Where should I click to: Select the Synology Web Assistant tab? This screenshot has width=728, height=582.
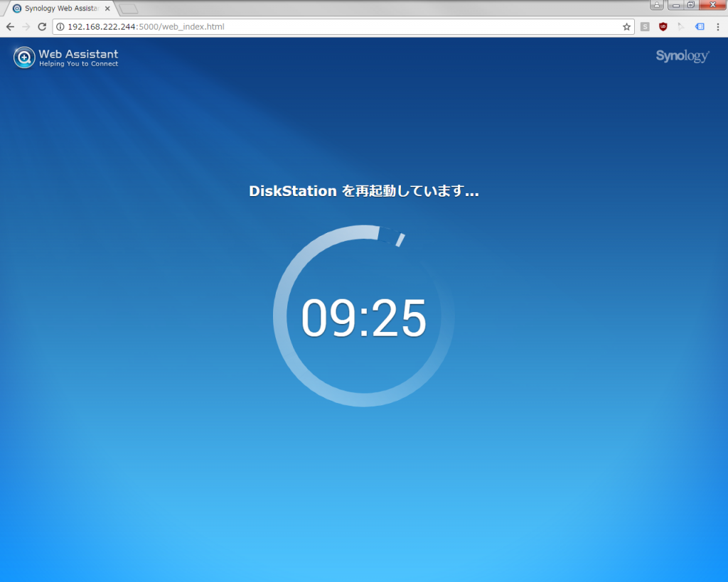(x=60, y=9)
